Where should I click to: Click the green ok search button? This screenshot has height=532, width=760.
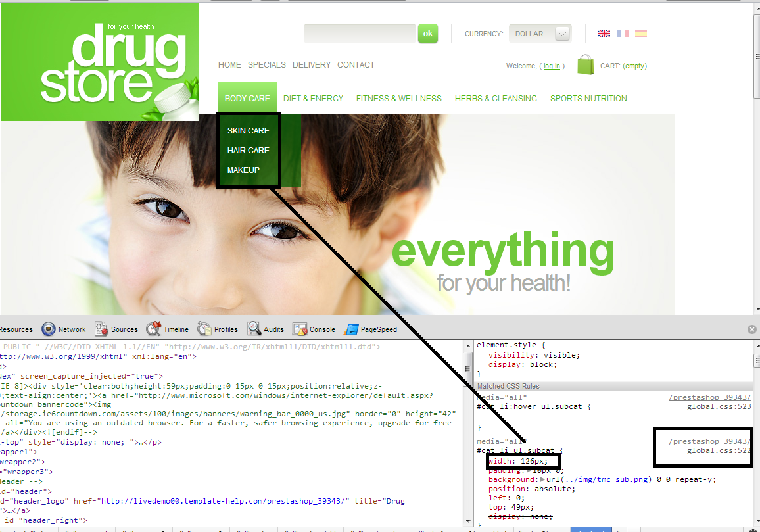[427, 34]
